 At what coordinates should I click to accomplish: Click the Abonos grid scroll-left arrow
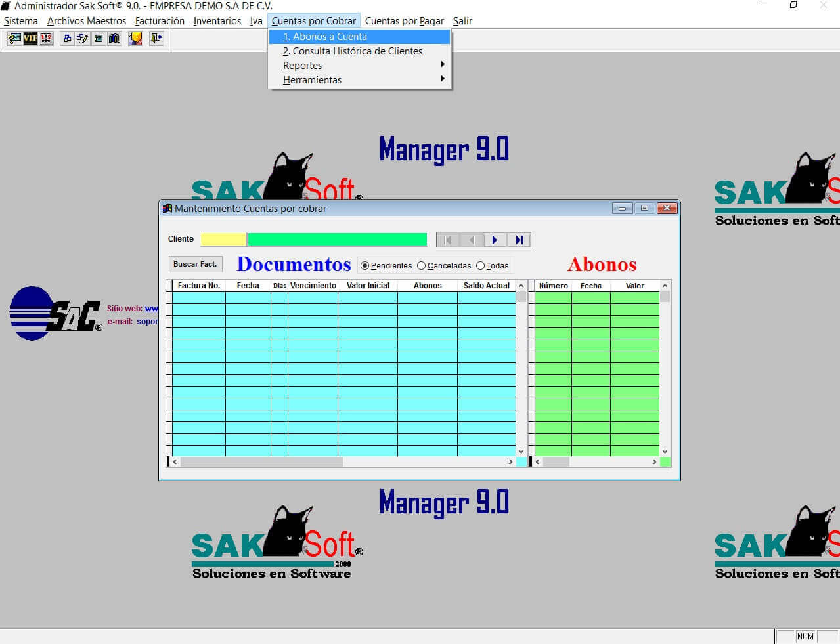538,462
